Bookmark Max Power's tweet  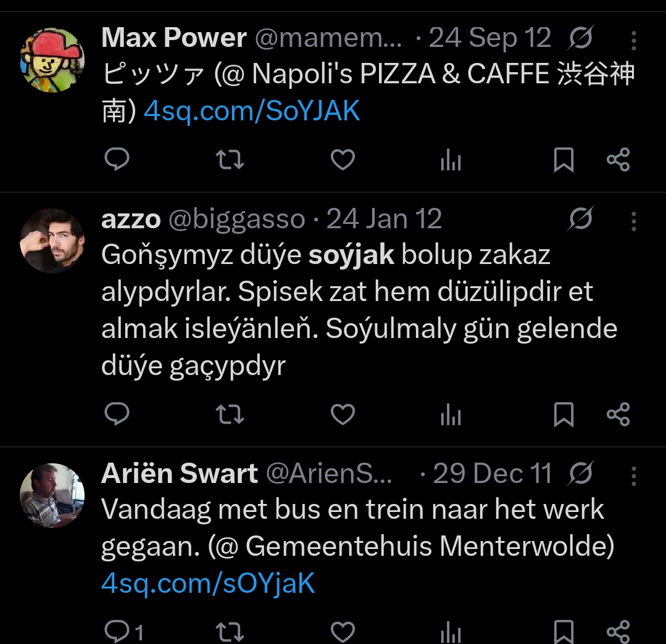click(x=564, y=160)
